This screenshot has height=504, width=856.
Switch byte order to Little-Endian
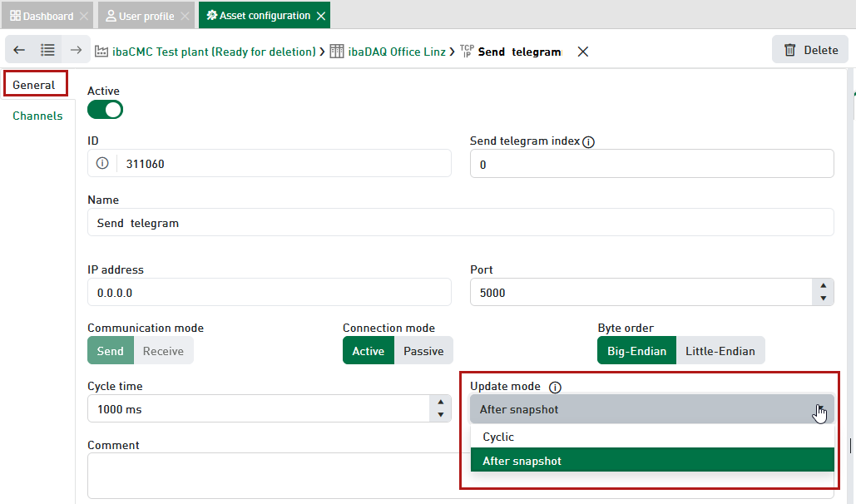point(720,351)
